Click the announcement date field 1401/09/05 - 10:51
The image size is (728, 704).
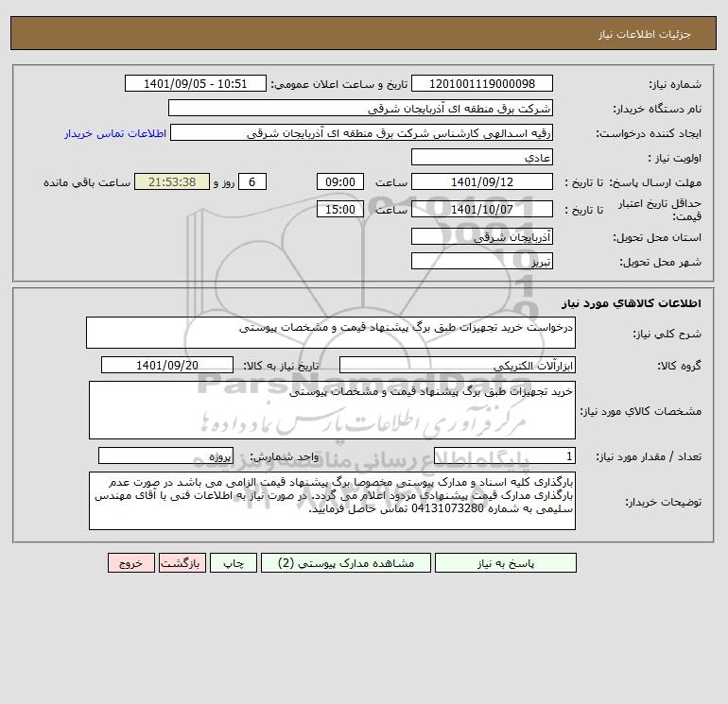[196, 83]
